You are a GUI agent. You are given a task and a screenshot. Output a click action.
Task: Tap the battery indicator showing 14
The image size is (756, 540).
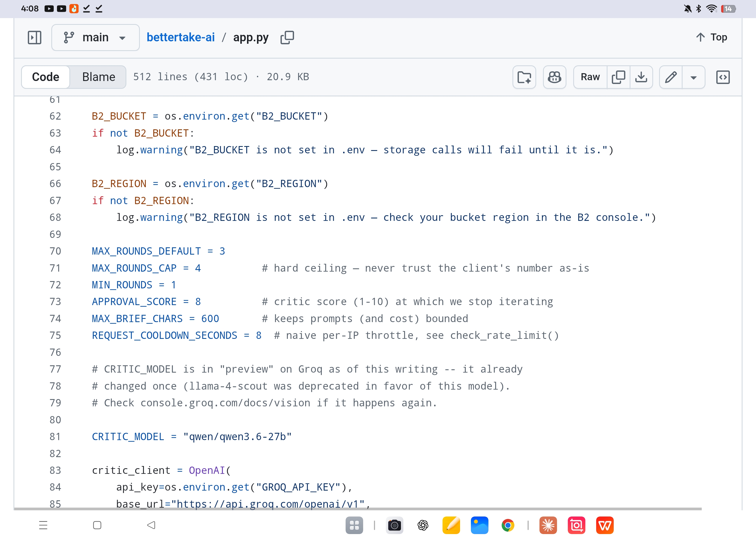click(728, 9)
